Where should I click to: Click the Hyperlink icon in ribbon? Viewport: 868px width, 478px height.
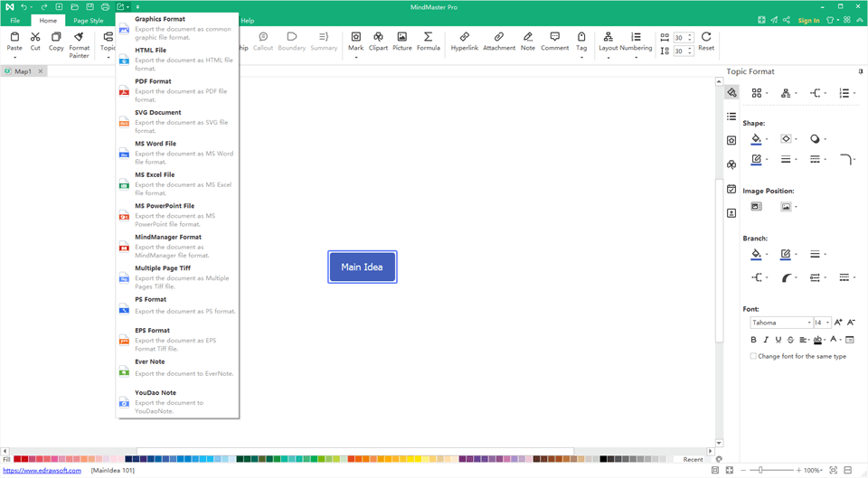coord(464,42)
